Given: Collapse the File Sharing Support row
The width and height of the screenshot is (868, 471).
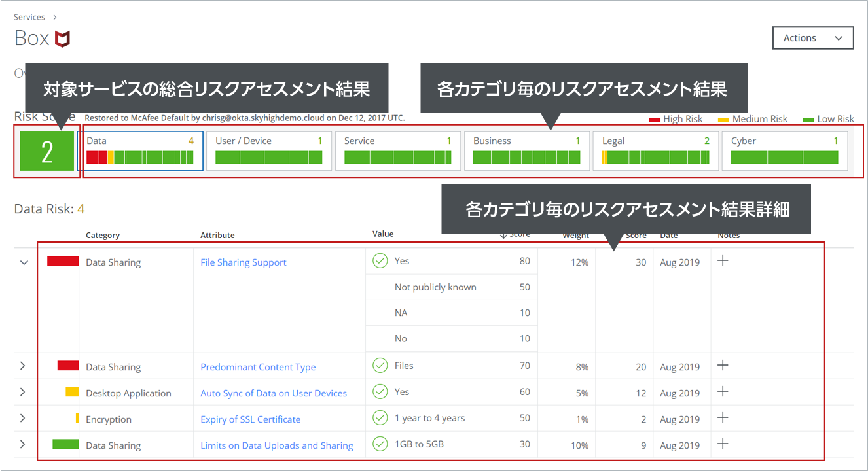Looking at the screenshot, I should [x=24, y=262].
